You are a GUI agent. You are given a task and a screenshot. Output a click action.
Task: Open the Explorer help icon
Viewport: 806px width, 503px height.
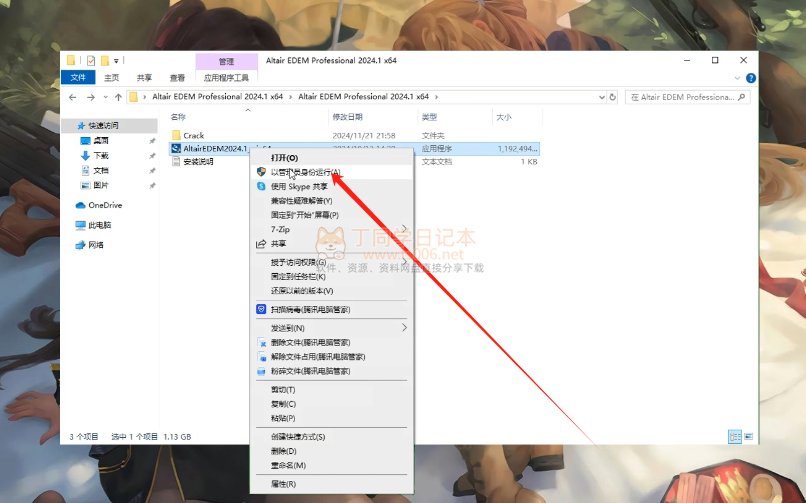point(750,78)
